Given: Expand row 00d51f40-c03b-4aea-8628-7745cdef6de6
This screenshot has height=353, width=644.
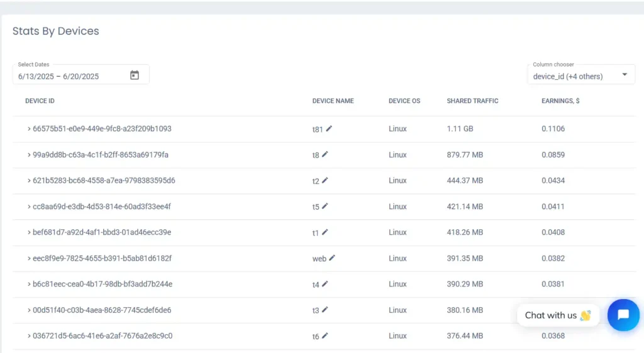Looking at the screenshot, I should [x=29, y=310].
